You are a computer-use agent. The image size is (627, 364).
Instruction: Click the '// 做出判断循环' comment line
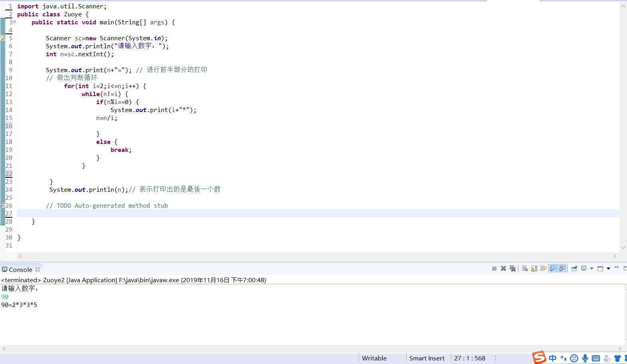click(x=71, y=78)
